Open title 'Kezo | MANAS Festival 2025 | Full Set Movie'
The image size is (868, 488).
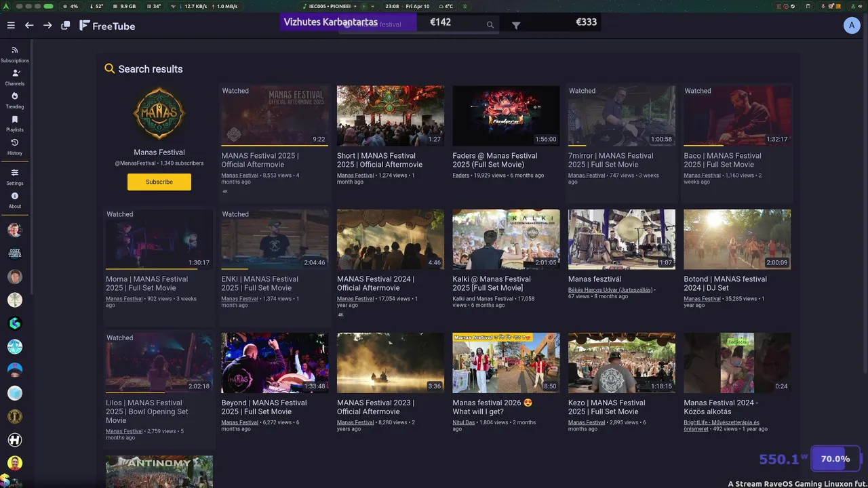[x=607, y=407]
